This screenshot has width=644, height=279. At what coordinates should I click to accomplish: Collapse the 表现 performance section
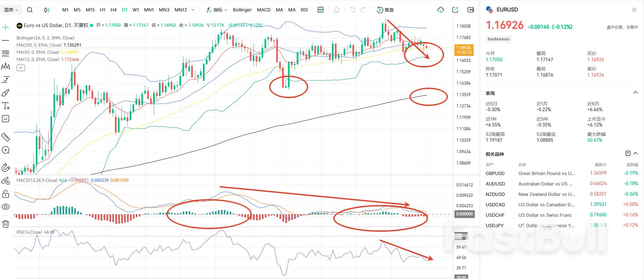[x=635, y=93]
